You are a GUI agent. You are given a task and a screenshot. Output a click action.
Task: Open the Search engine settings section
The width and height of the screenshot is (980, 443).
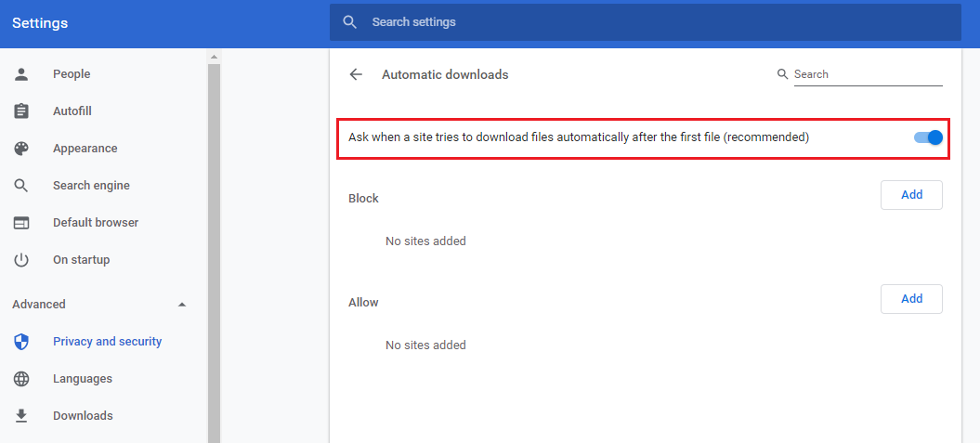tap(91, 186)
